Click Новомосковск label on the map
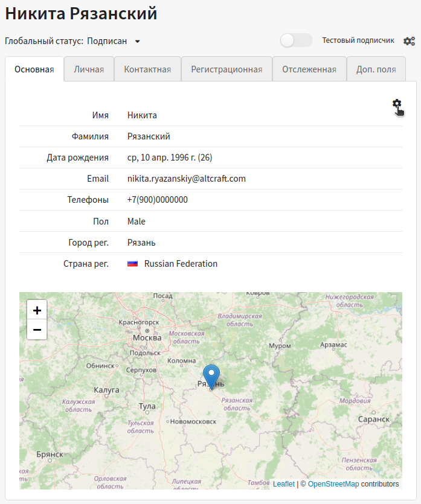Image resolution: width=421 pixels, height=504 pixels. (193, 421)
